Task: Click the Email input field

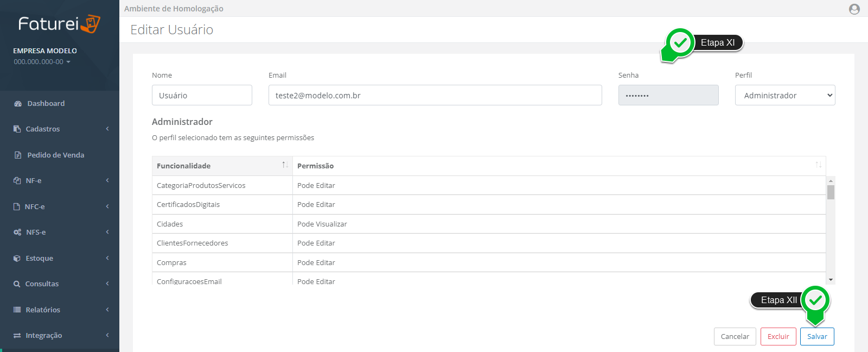Action: [x=435, y=95]
